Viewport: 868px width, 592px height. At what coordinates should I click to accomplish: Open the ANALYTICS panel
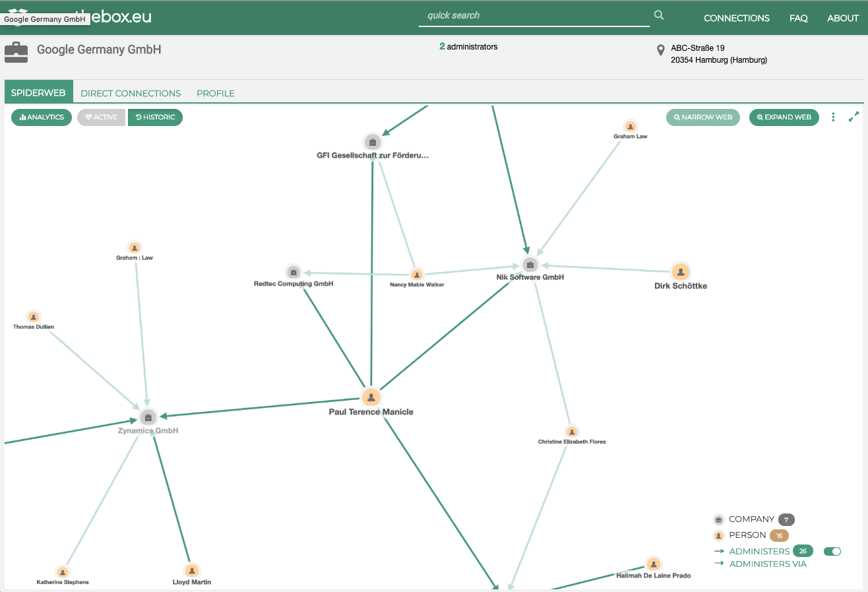[42, 117]
